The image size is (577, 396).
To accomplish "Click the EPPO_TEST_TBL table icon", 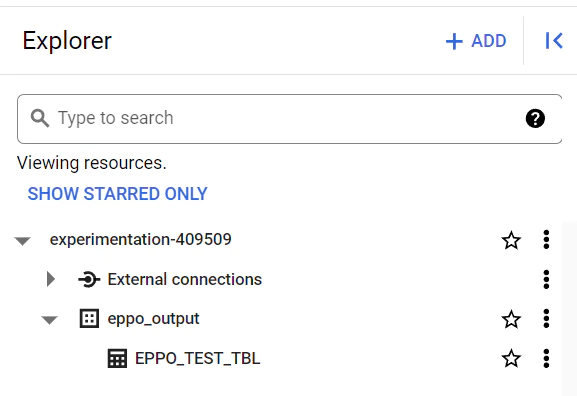I will pyautogui.click(x=117, y=358).
